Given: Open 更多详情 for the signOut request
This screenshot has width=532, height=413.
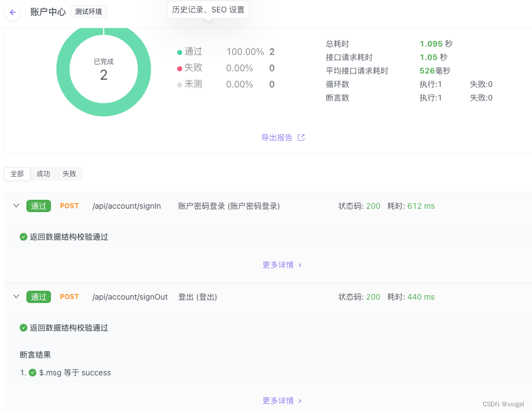Looking at the screenshot, I should (x=278, y=401).
